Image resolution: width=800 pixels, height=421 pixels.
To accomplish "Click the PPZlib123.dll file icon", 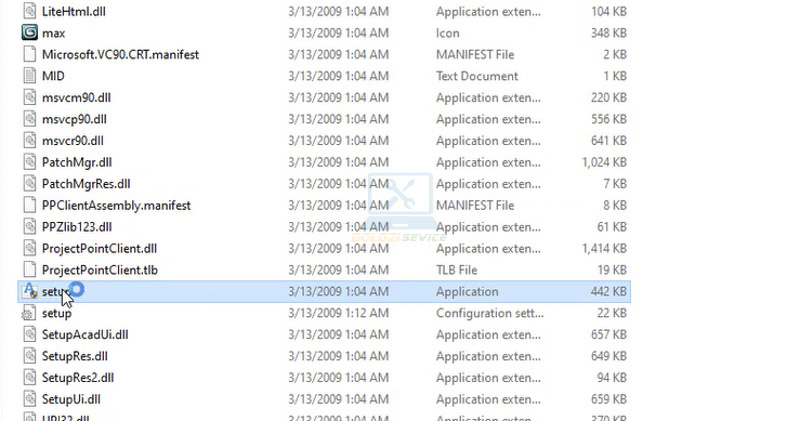I will click(29, 227).
